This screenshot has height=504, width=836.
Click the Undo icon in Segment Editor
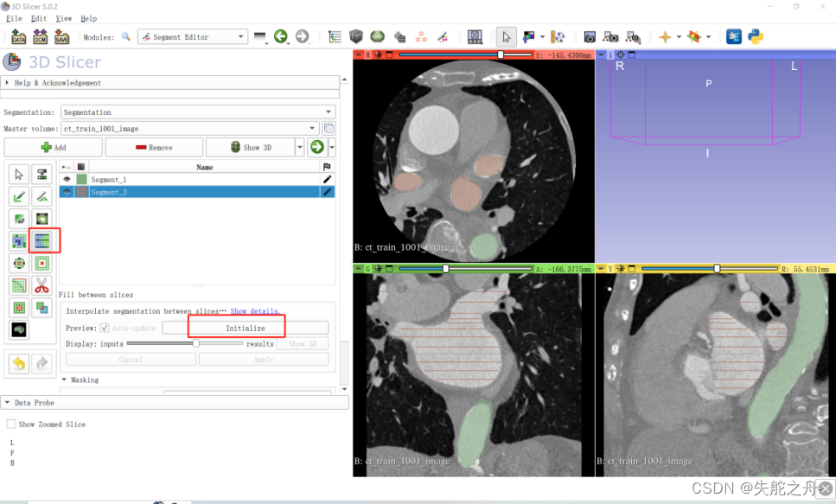(x=17, y=363)
